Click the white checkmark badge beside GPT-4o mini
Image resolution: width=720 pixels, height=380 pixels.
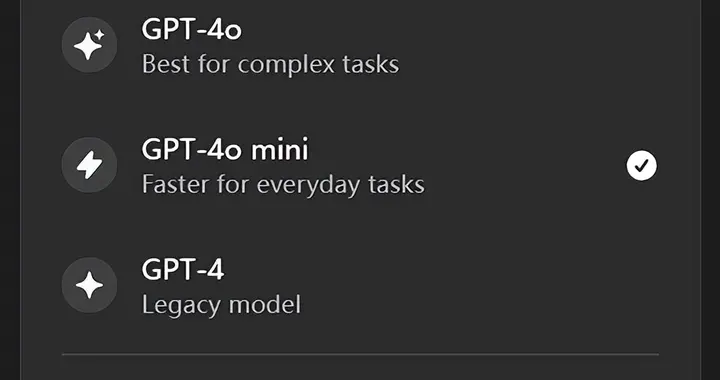(641, 165)
